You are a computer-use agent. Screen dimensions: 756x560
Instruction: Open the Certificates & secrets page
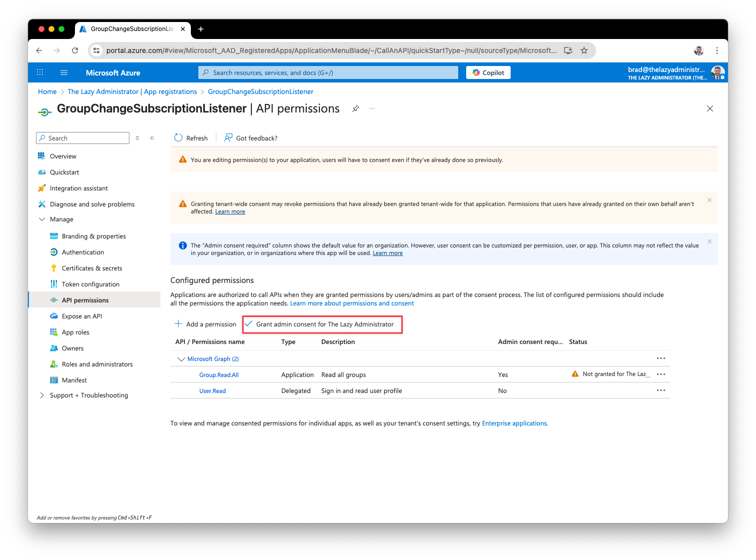click(x=92, y=268)
